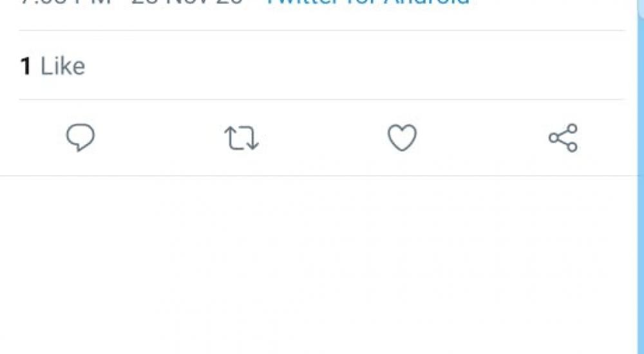
Task: Click the reply speech bubble icon
Action: click(x=81, y=138)
